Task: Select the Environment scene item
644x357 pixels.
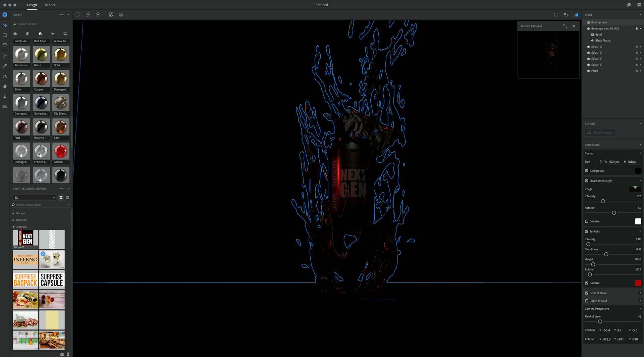Action: pos(613,22)
